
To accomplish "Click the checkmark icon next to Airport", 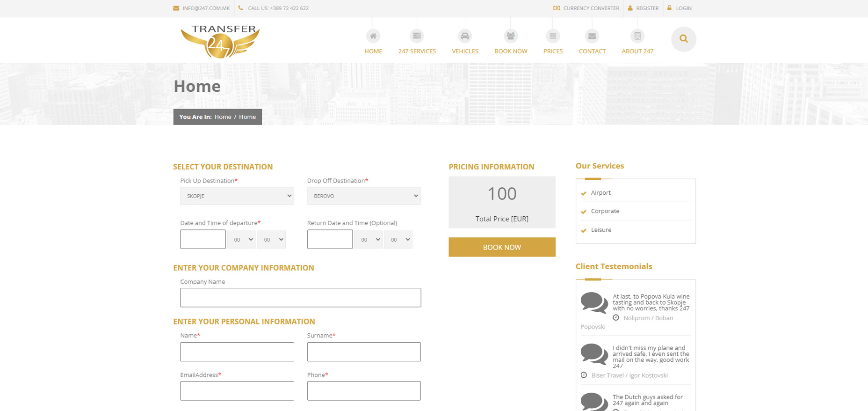I will click(x=584, y=193).
